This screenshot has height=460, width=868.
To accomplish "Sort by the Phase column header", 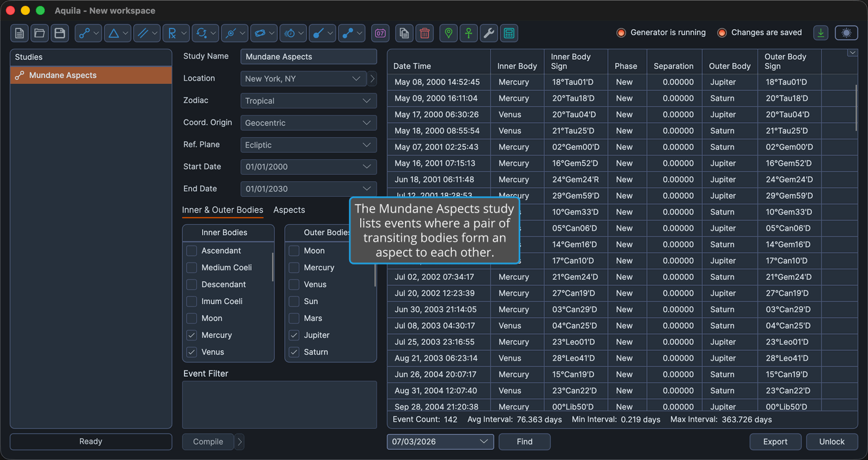I will [626, 62].
